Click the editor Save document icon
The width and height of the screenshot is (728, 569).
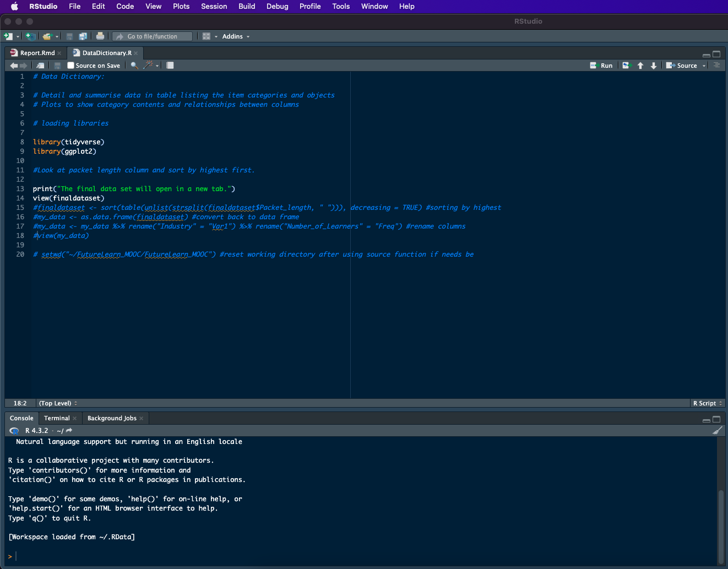tap(57, 66)
